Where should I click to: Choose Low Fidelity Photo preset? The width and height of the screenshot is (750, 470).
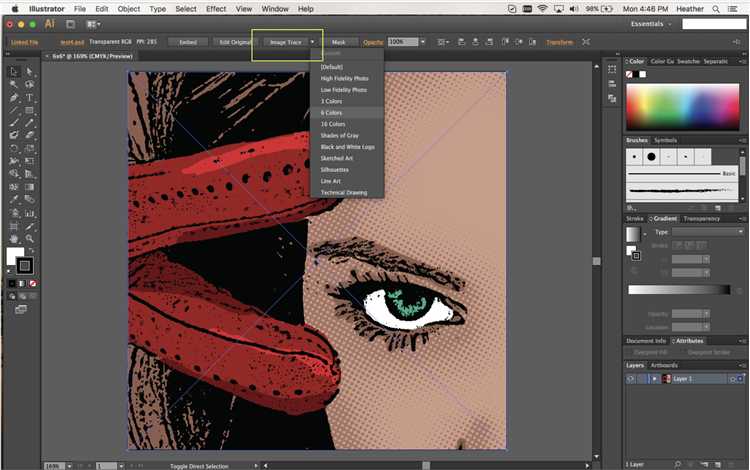click(x=347, y=90)
